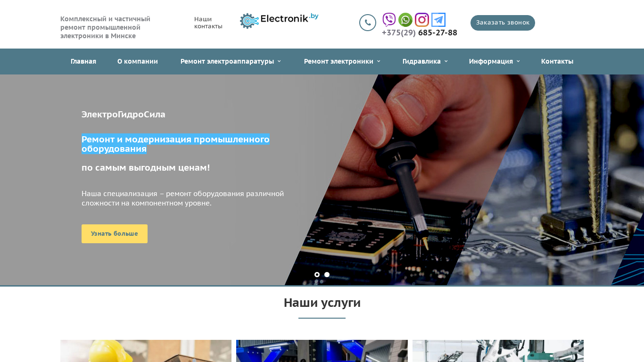This screenshot has height=362, width=644.
Task: Open the Контакты menu item
Action: [557, 61]
